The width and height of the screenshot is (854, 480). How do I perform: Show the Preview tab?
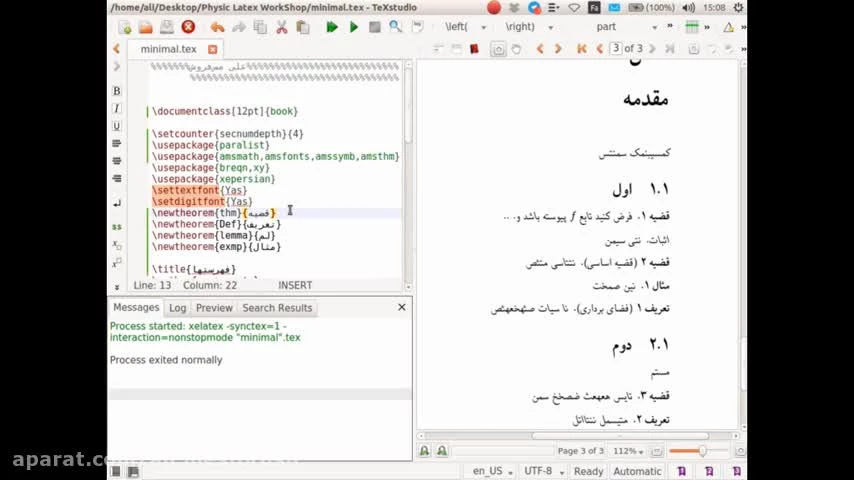coord(214,308)
